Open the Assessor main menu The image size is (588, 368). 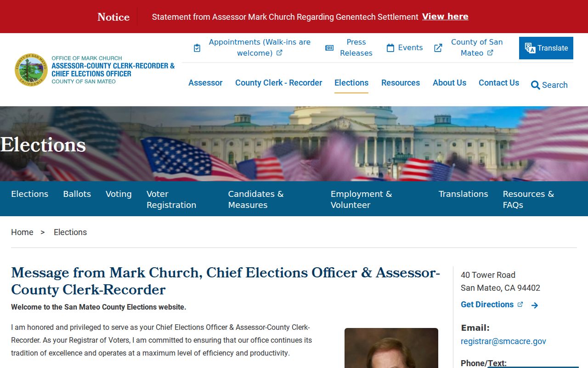tap(205, 83)
